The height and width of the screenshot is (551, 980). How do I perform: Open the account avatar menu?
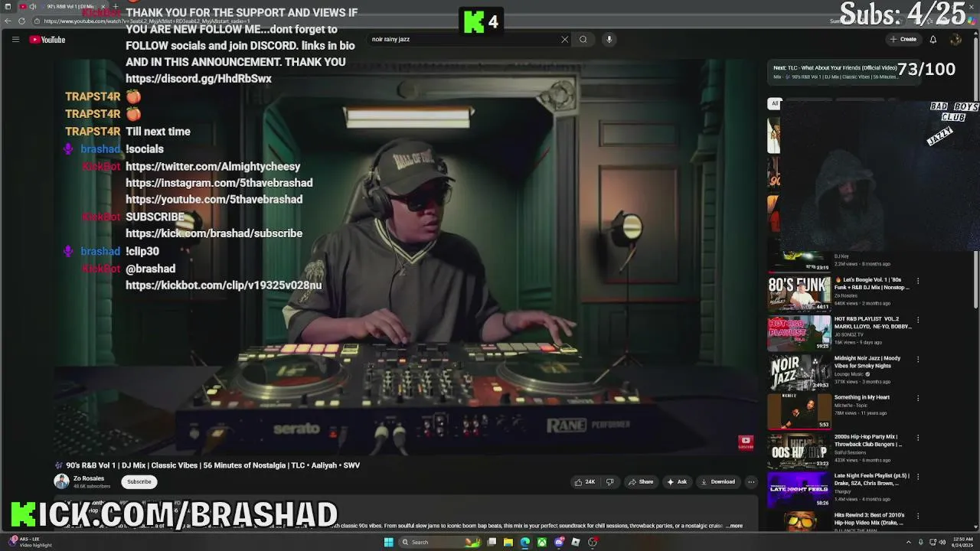[955, 39]
